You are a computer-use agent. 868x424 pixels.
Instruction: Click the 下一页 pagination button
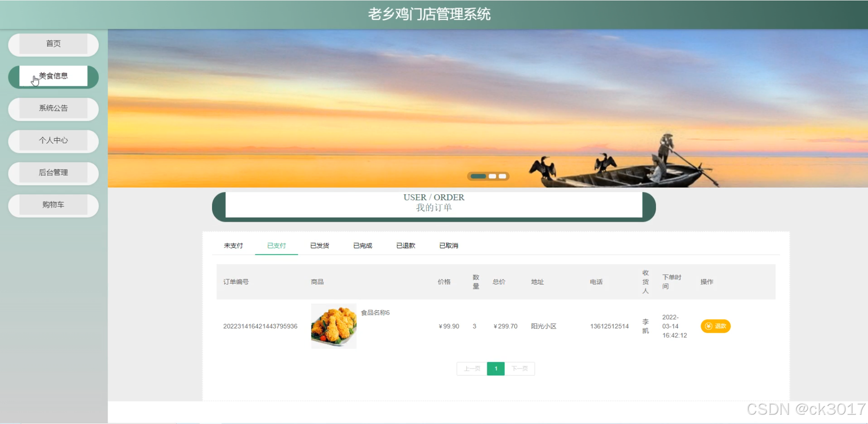tap(520, 369)
